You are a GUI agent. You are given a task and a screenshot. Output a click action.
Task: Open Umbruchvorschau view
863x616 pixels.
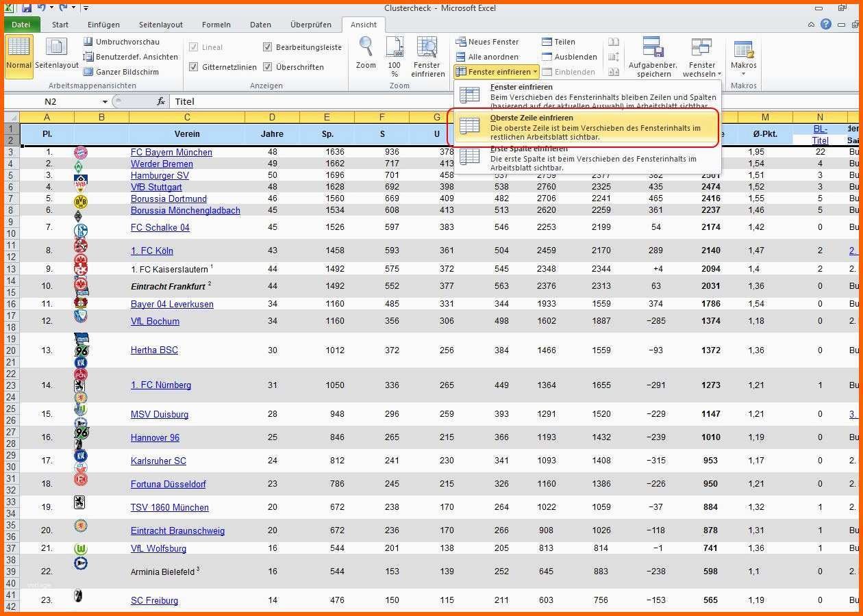point(121,42)
